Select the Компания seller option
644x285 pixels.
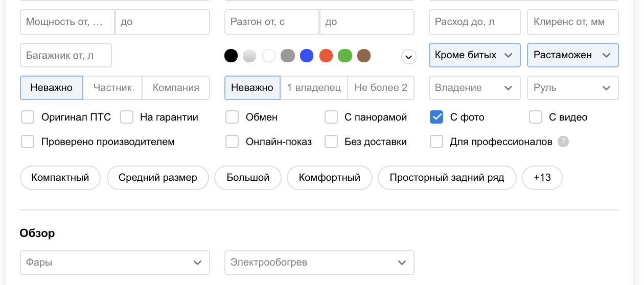pyautogui.click(x=176, y=88)
